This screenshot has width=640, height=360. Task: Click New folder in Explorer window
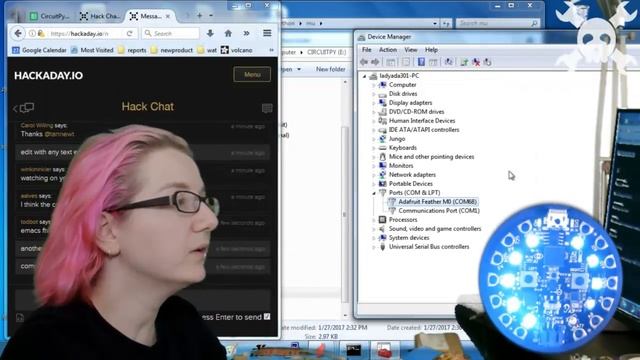tap(331, 69)
